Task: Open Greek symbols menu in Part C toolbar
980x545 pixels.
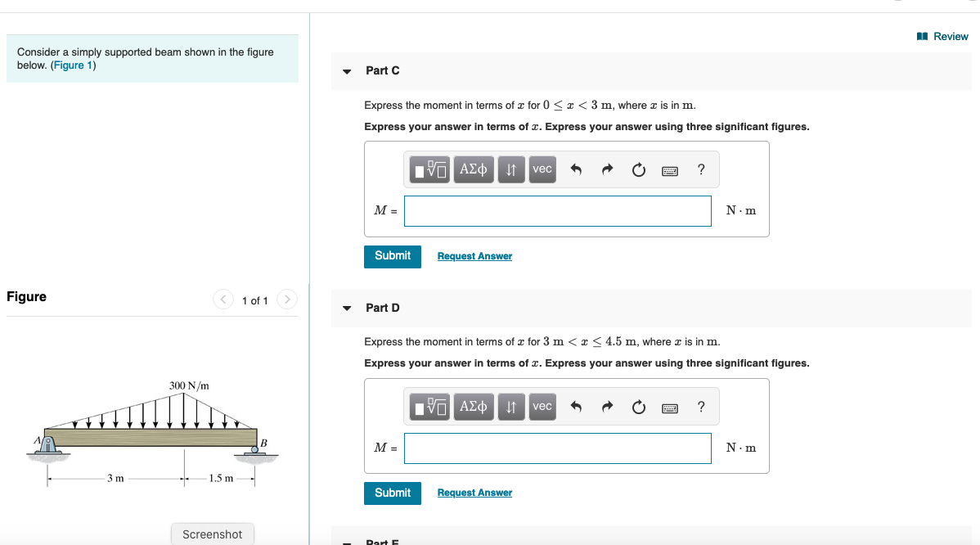Action: [x=473, y=169]
